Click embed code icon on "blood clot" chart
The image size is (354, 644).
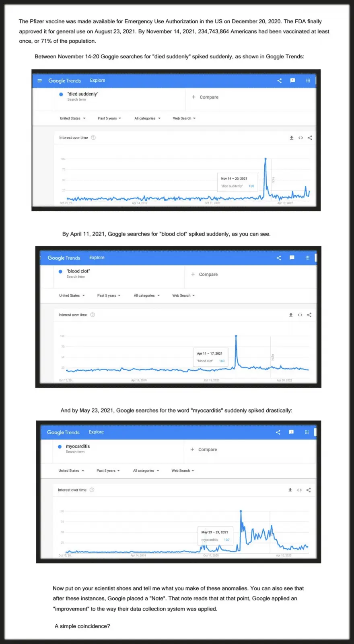click(300, 315)
